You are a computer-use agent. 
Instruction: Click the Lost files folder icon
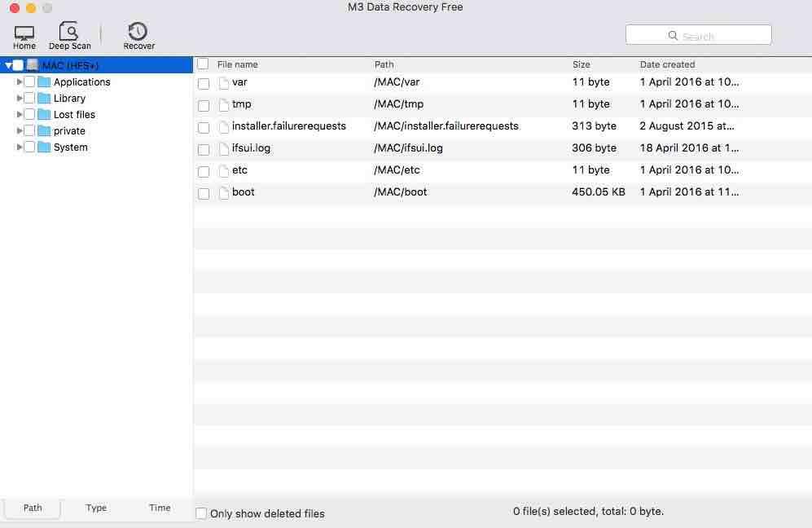tap(45, 115)
